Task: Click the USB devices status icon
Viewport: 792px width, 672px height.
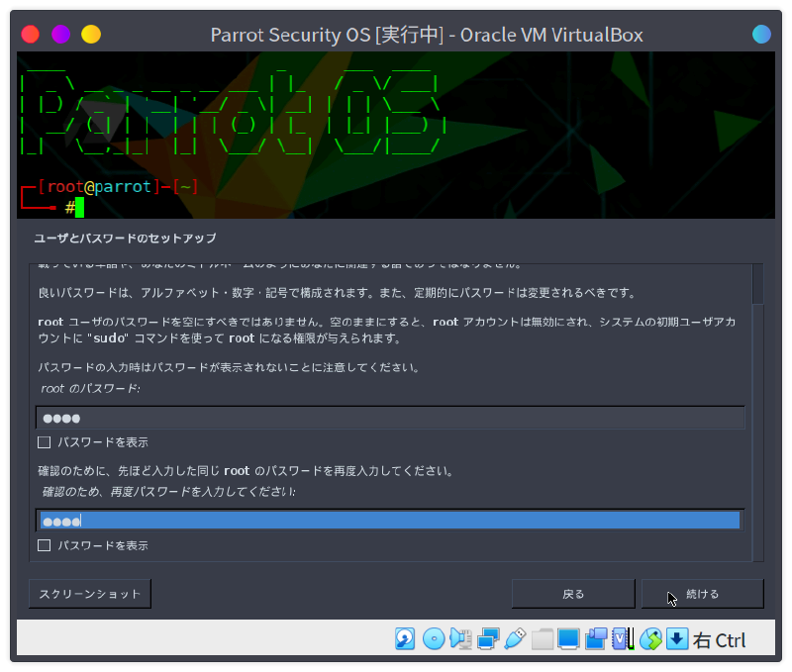Action: pyautogui.click(x=515, y=639)
